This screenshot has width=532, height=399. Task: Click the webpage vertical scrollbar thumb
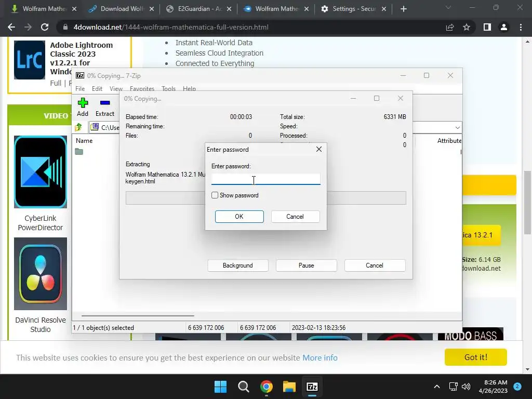pyautogui.click(x=527, y=203)
